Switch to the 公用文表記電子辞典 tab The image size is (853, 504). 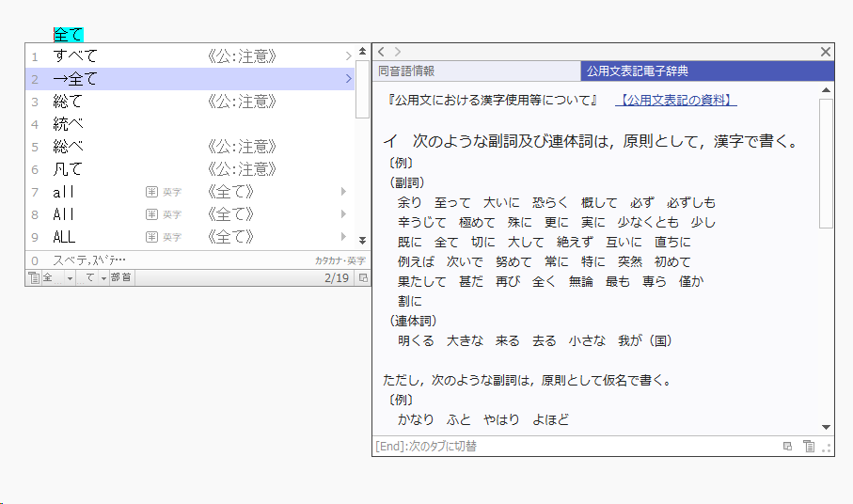click(x=707, y=71)
